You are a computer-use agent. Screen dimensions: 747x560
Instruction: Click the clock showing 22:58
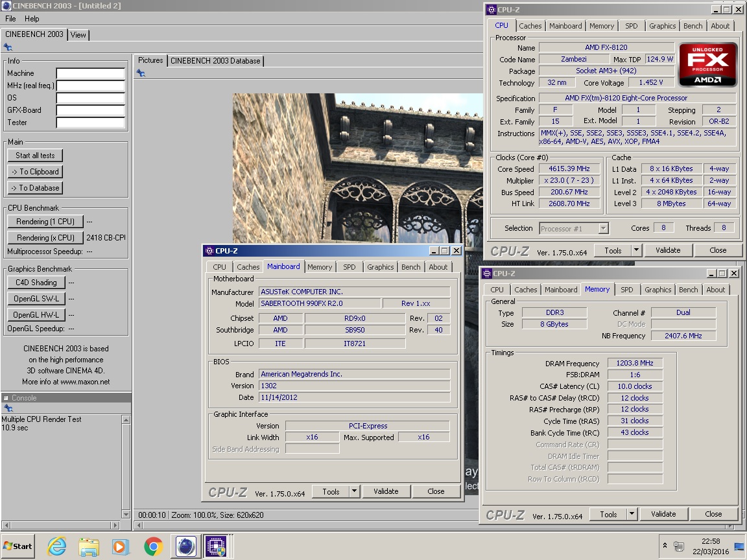coord(710,541)
